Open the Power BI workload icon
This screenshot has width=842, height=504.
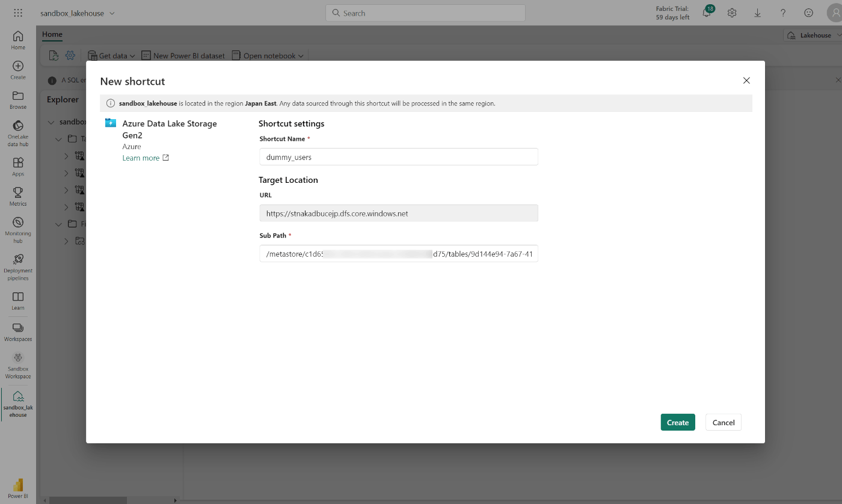[17, 484]
